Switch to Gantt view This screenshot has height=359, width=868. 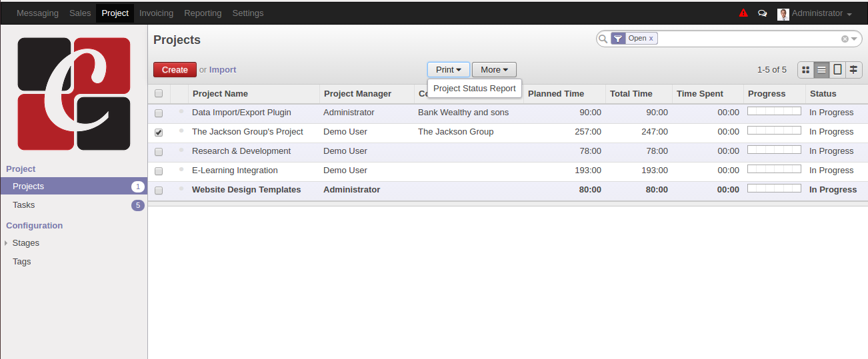[x=853, y=70]
